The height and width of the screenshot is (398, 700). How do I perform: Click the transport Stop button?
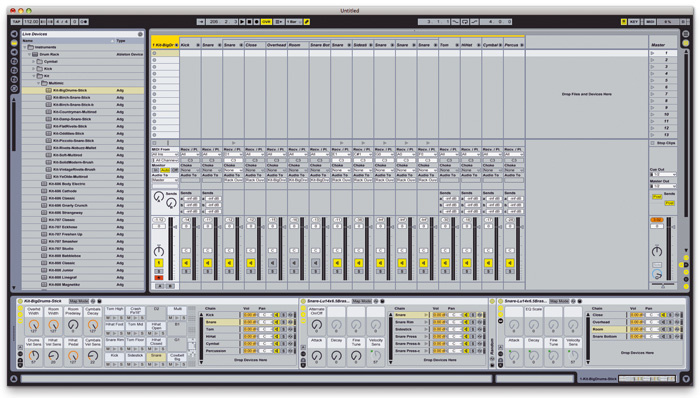click(x=249, y=21)
